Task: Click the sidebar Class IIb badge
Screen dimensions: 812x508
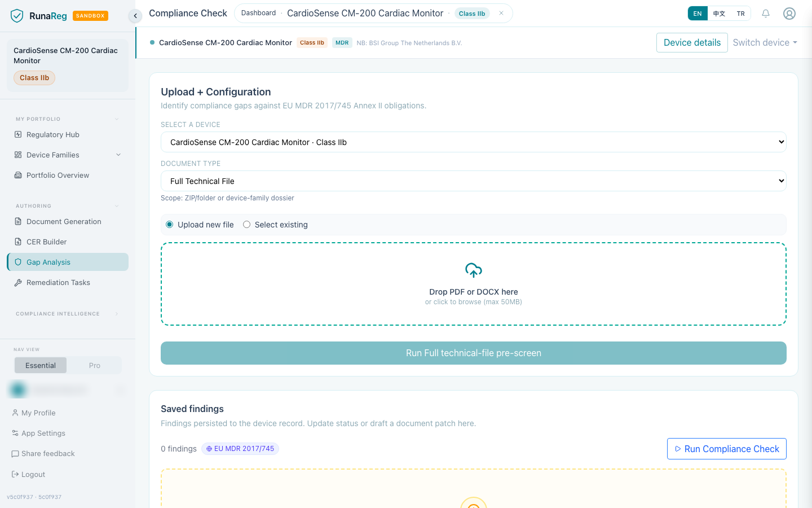Action: point(34,78)
